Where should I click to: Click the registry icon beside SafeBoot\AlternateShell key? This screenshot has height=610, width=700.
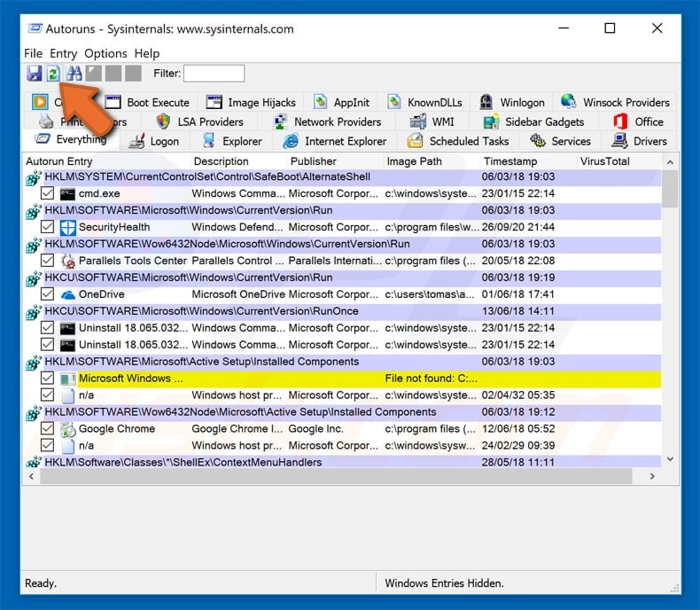tap(34, 177)
